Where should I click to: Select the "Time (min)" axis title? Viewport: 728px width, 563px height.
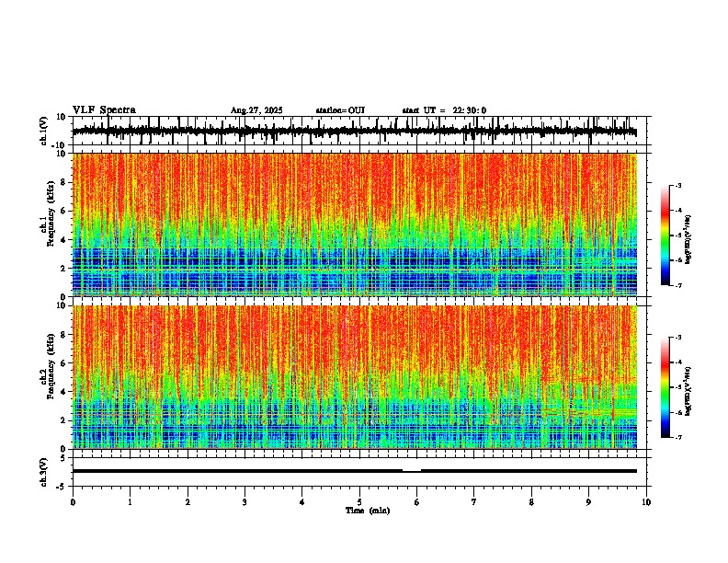(368, 511)
